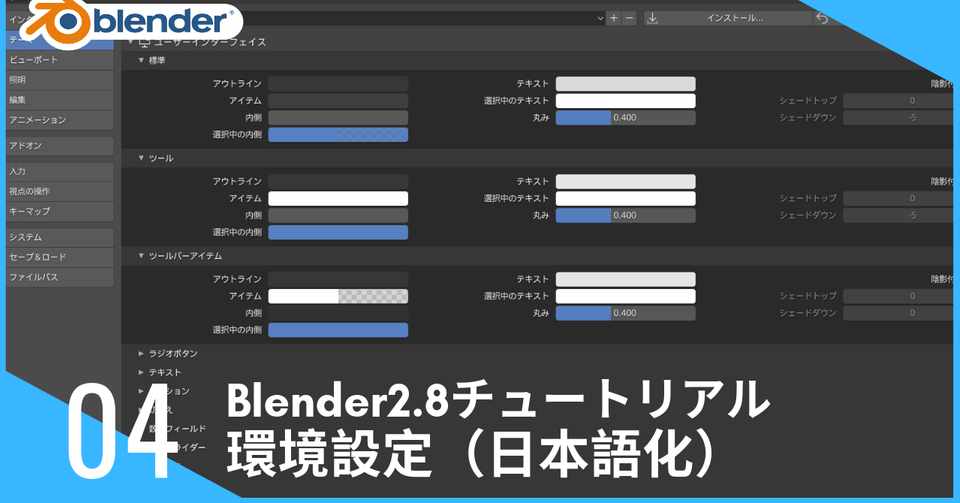Reset theme with the undo arrow icon
Screen dimensions: 960x503
pos(822,18)
